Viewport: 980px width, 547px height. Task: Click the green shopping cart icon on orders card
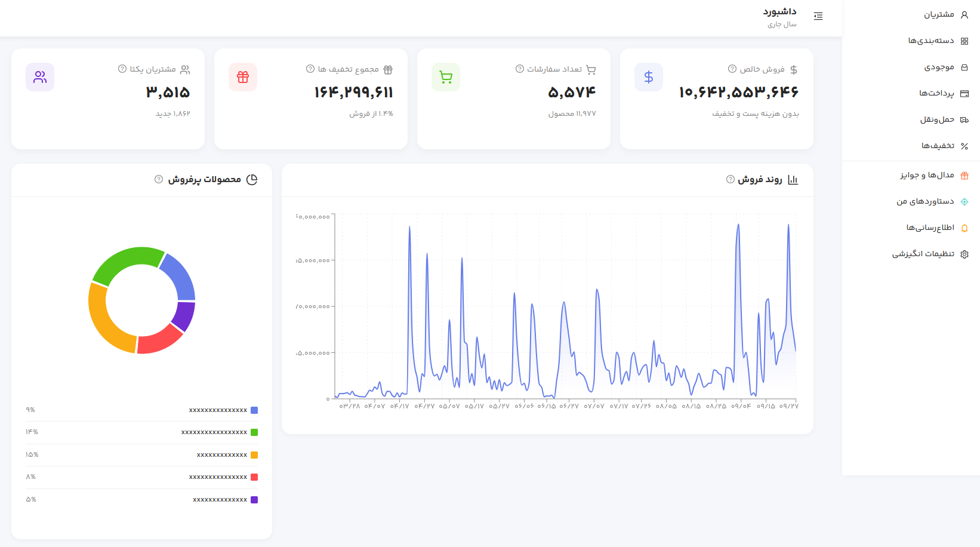point(446,77)
